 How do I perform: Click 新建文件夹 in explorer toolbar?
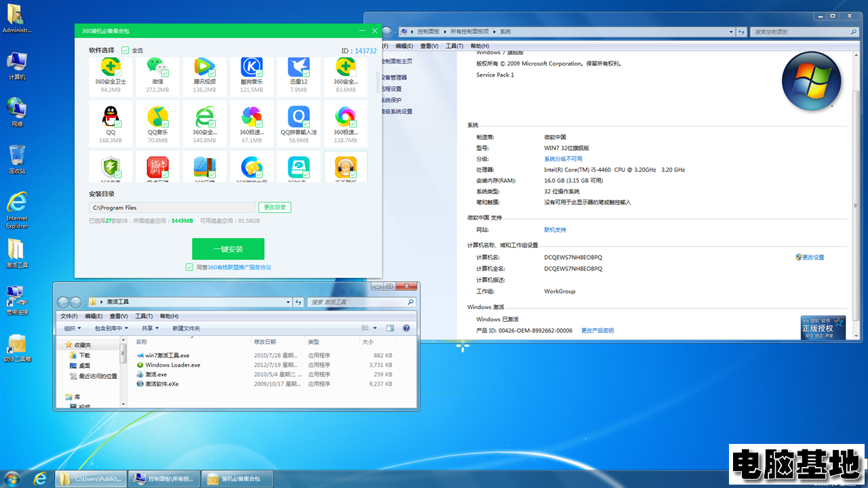click(x=186, y=328)
